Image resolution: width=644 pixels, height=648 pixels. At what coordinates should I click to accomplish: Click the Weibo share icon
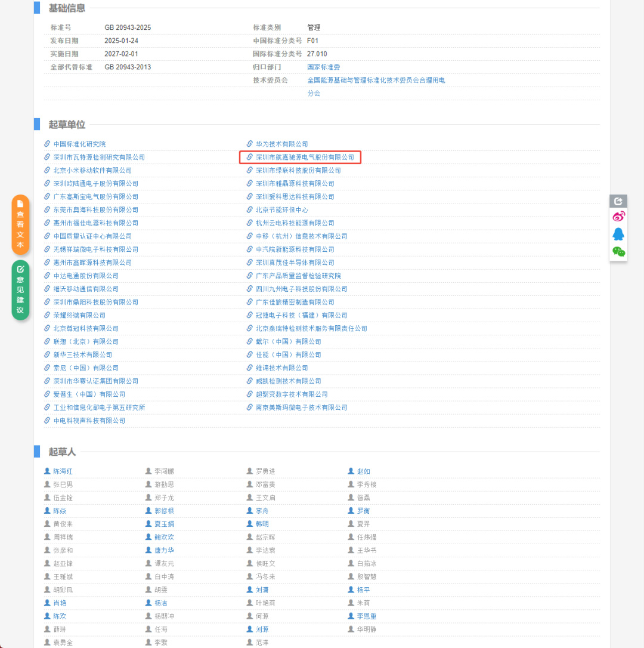click(x=619, y=216)
